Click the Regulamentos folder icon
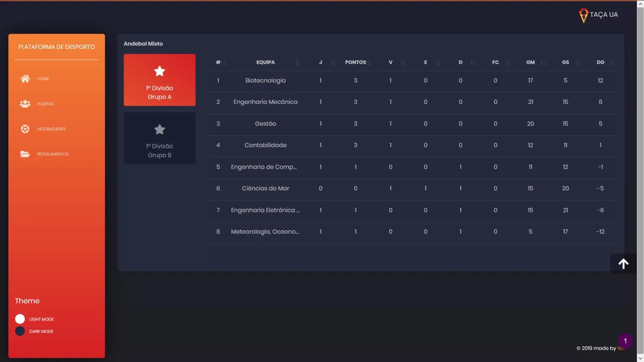The width and height of the screenshot is (644, 362). (x=25, y=154)
